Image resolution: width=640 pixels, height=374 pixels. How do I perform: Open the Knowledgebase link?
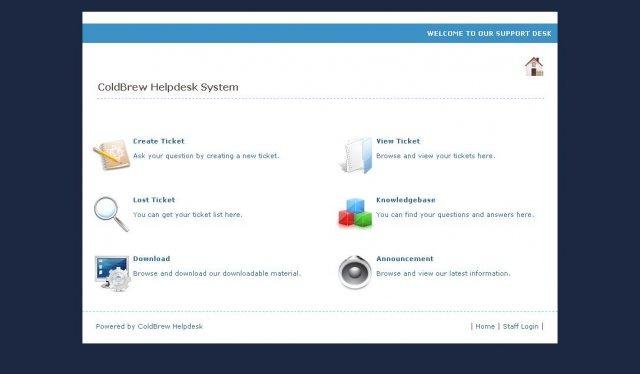[x=406, y=200]
